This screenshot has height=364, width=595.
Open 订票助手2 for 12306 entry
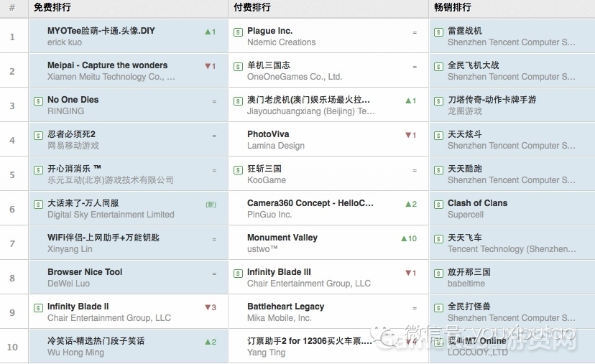[x=310, y=341]
